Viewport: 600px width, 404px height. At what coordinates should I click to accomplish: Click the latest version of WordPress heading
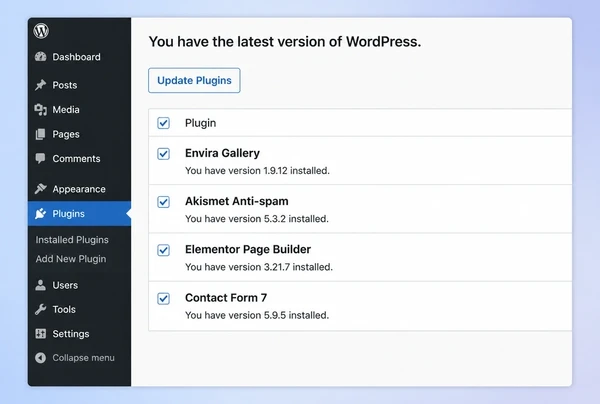(x=285, y=41)
